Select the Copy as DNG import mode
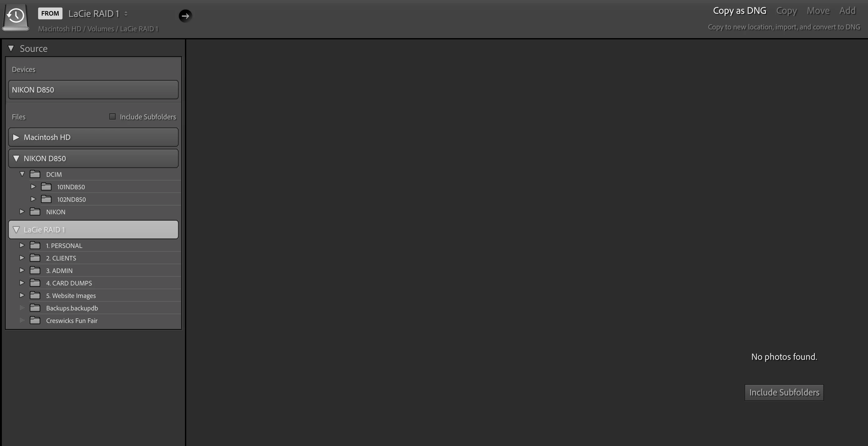868x446 pixels. (x=739, y=11)
